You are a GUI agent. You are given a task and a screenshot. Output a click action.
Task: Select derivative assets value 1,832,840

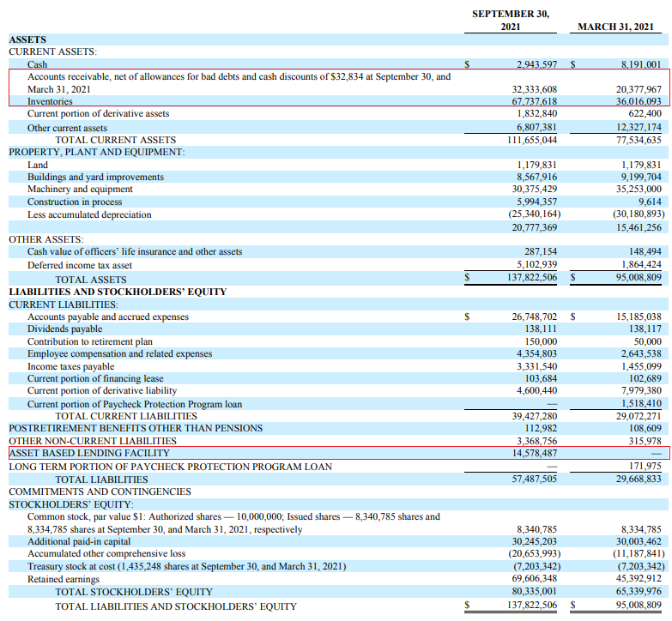click(536, 113)
